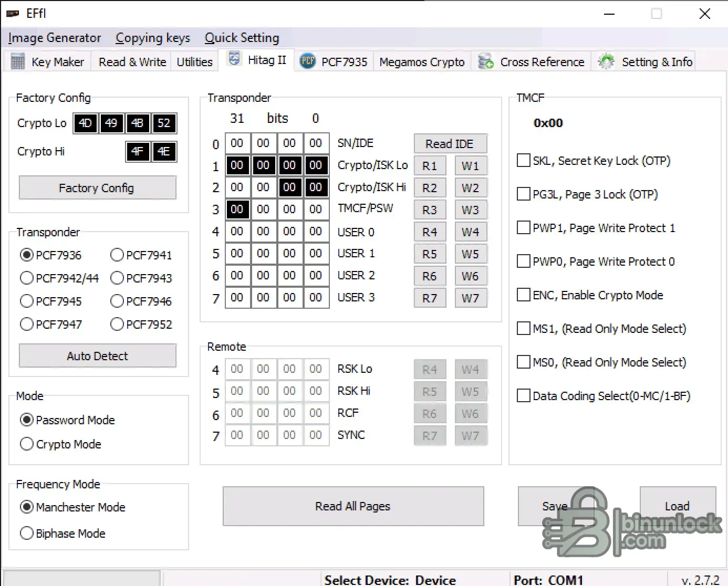The width and height of the screenshot is (728, 586).
Task: Write USER 1 page with W5
Action: coord(471,254)
